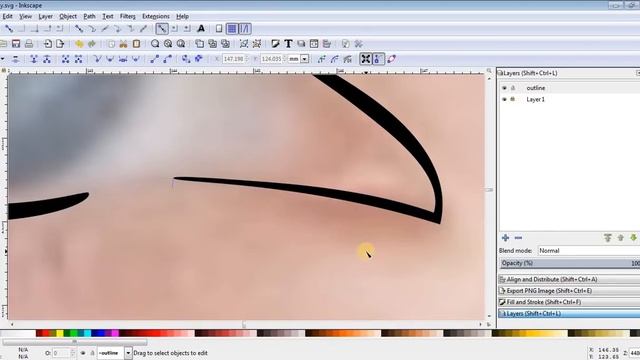Open the Text and Font dialog T icon
This screenshot has width=640, height=360.
[288, 44]
